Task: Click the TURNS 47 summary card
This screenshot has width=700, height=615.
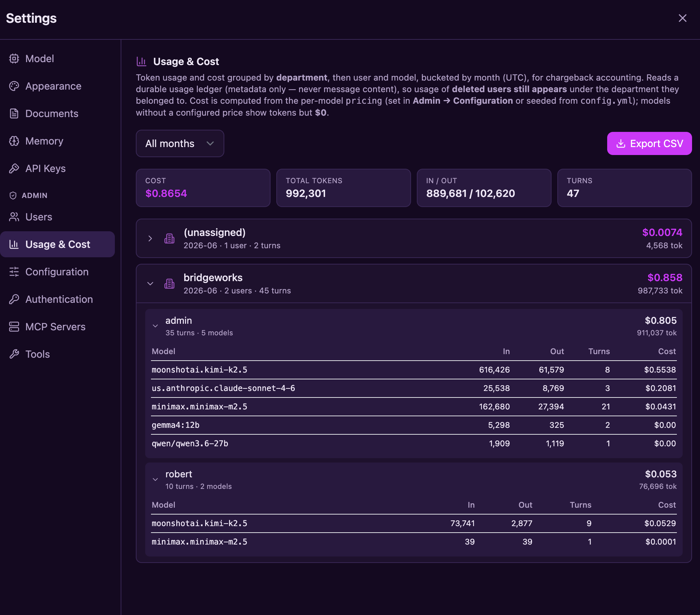Action: coord(625,188)
